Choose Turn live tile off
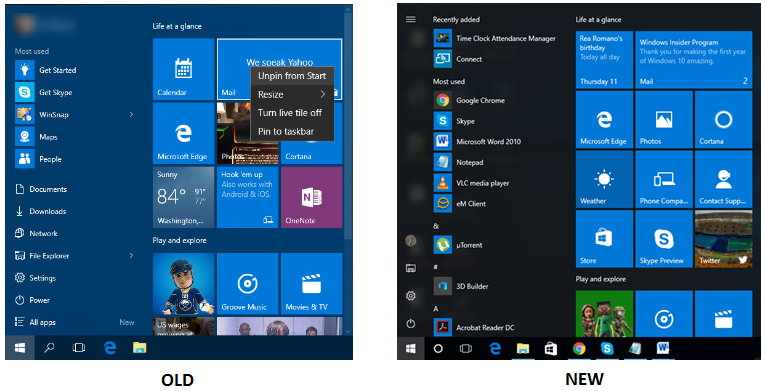765x391 pixels. coord(292,113)
